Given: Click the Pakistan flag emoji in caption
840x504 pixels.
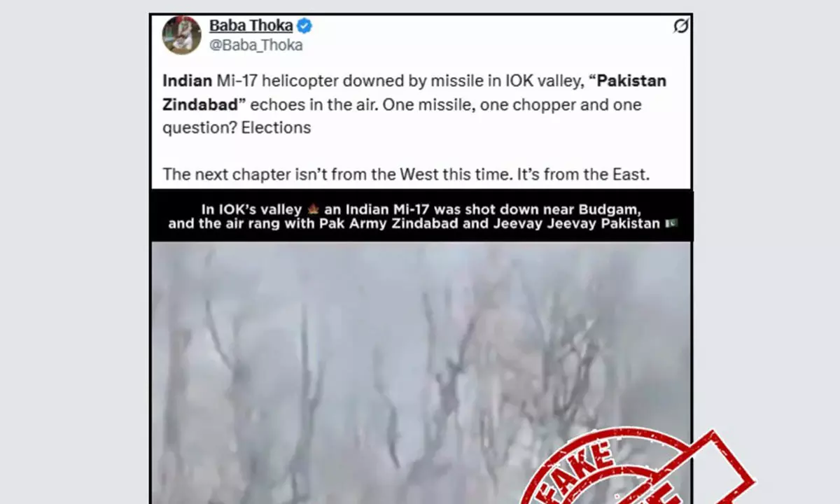Looking at the screenshot, I should (670, 224).
